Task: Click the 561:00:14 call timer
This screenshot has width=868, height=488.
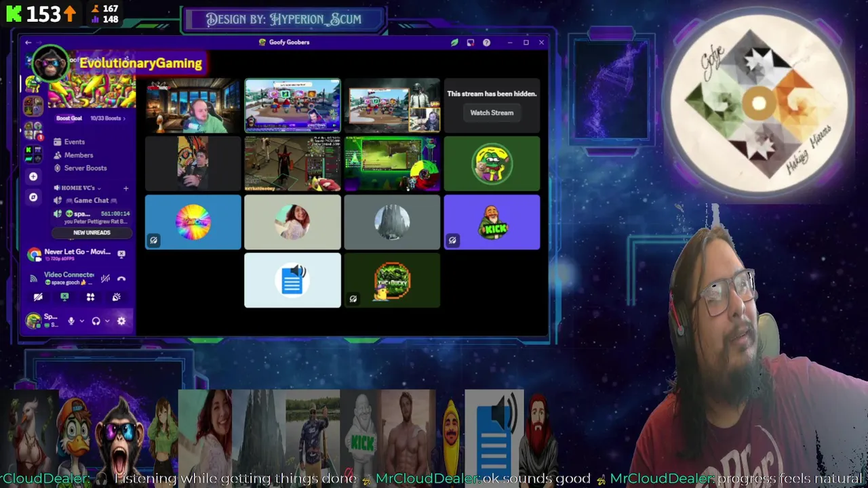Action: coord(115,214)
